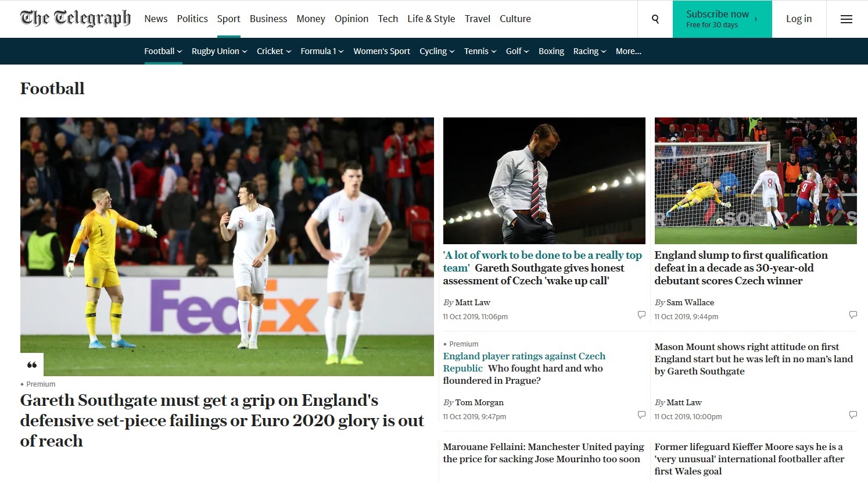Open the Politics section in top navigation
868x482 pixels.
[192, 19]
